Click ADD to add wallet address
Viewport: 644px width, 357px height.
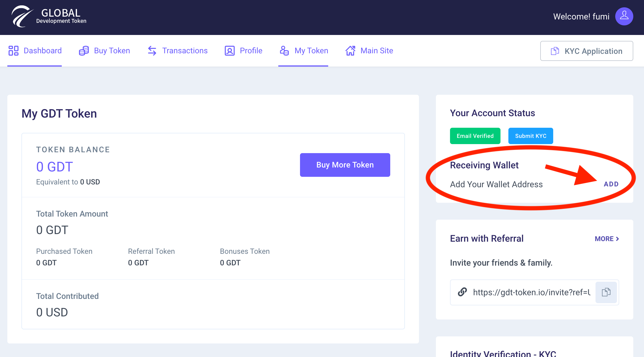click(611, 184)
